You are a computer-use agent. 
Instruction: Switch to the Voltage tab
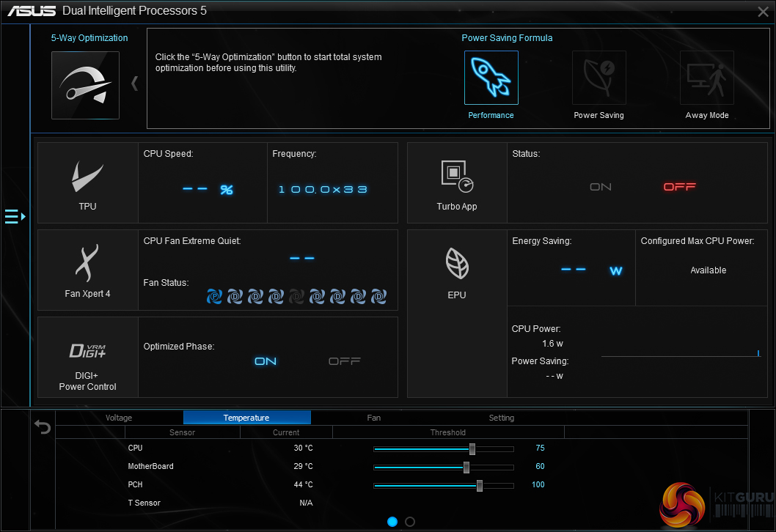119,418
